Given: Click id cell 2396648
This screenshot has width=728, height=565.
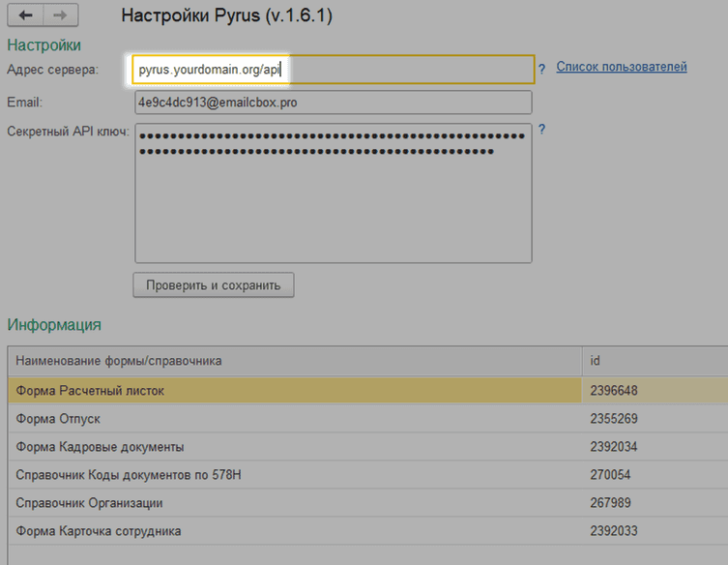Looking at the screenshot, I should tap(614, 391).
